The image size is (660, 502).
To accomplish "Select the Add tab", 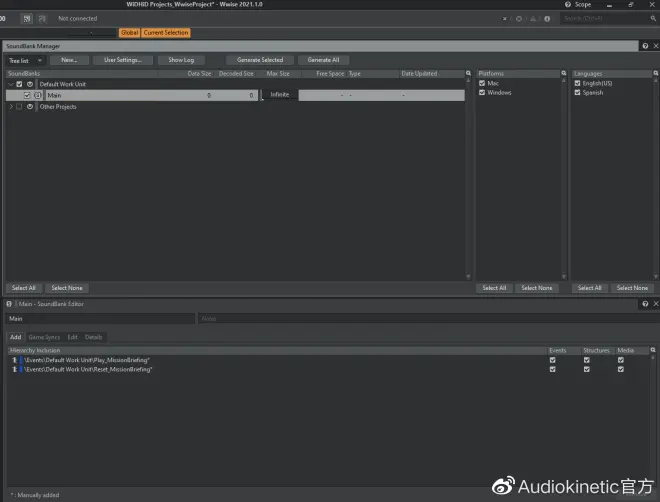I will [x=16, y=337].
